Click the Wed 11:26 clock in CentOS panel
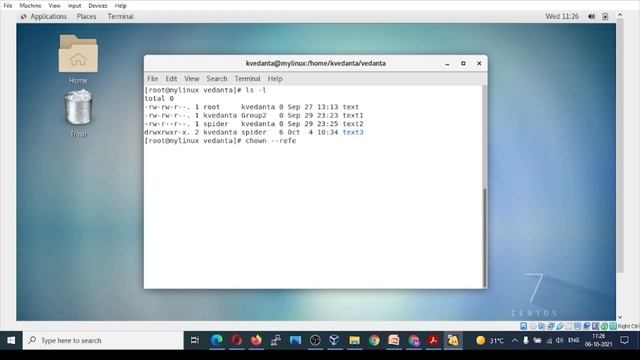The width and height of the screenshot is (640, 360). click(x=562, y=16)
